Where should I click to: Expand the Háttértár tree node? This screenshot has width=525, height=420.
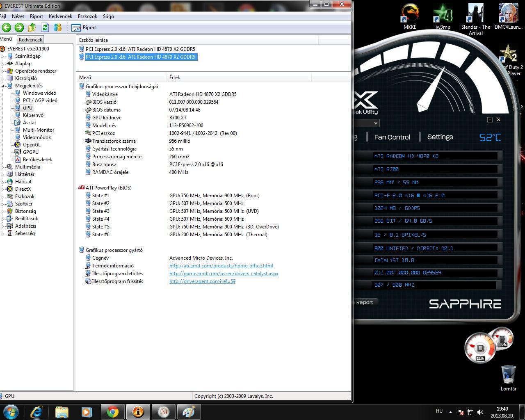(2, 174)
